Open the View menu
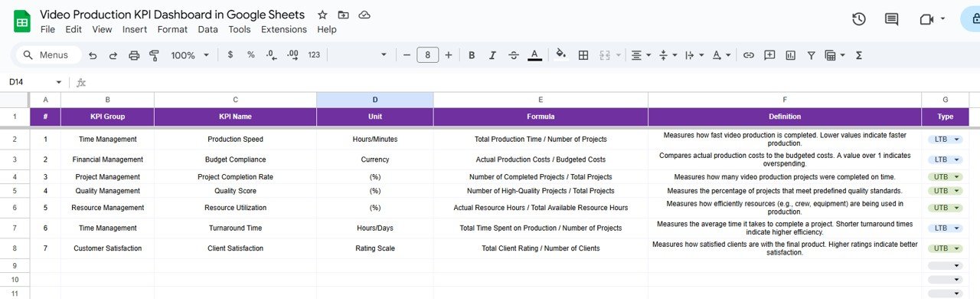 (102, 29)
